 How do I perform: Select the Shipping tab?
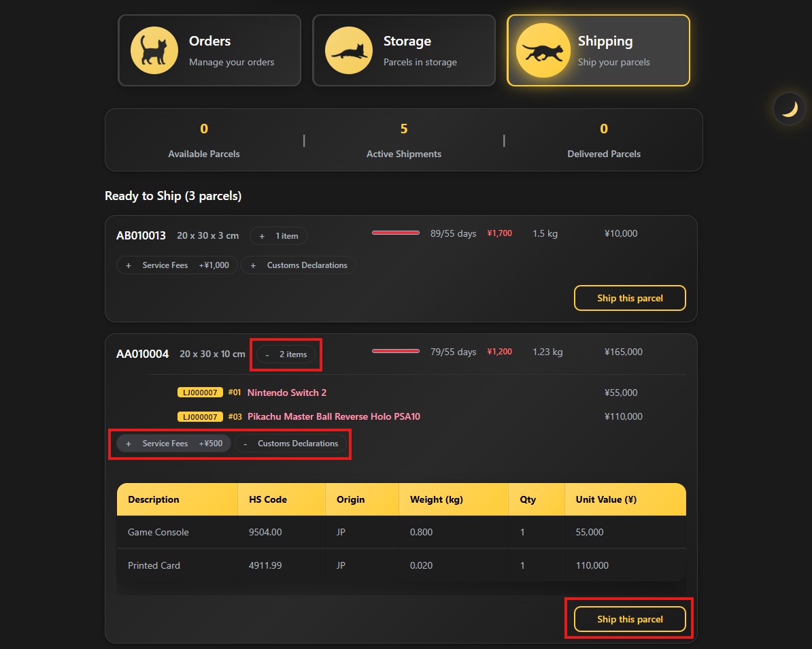tap(598, 50)
